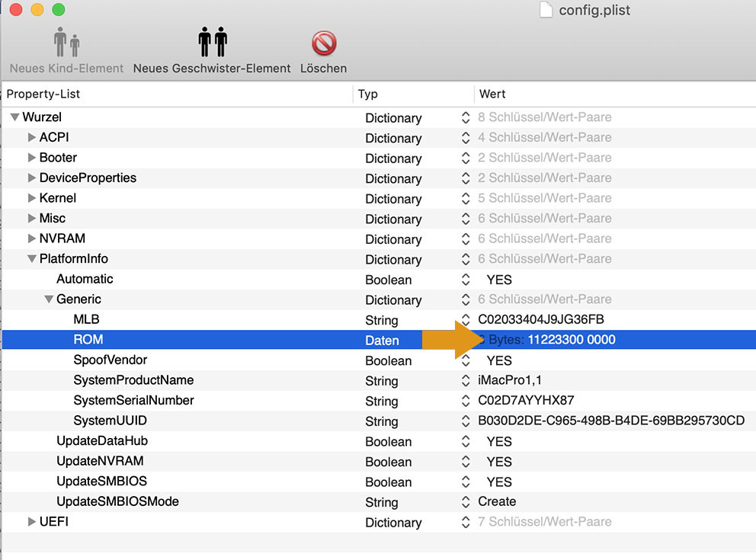
Task: Change type of SystemProductName via stepper
Action: [x=466, y=380]
